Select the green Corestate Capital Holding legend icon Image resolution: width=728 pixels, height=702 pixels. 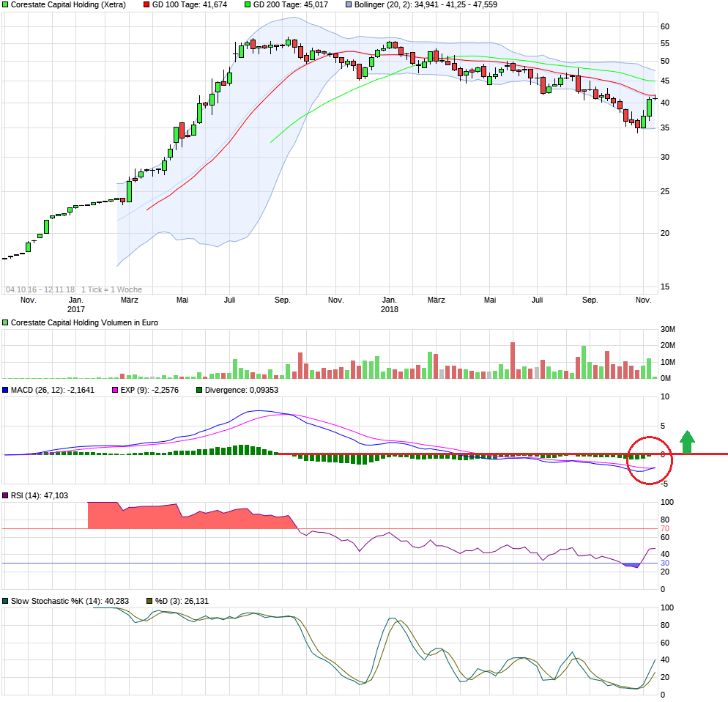click(x=6, y=6)
